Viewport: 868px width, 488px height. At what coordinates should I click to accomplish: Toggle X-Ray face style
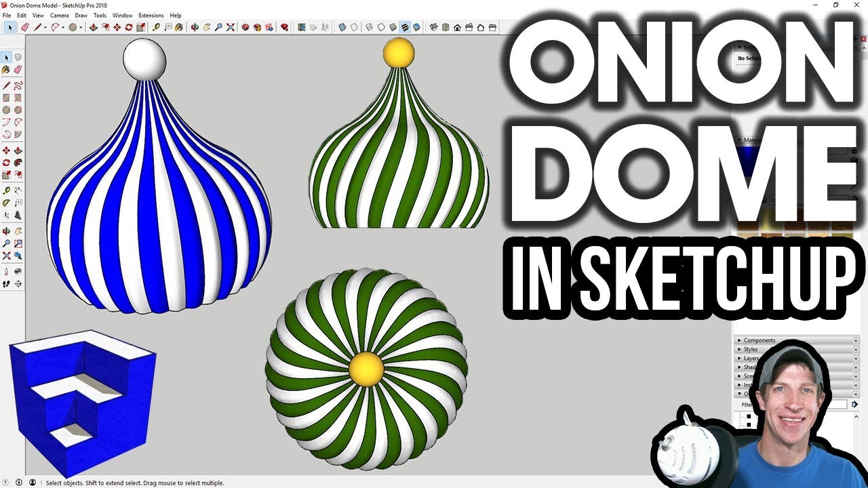click(342, 27)
